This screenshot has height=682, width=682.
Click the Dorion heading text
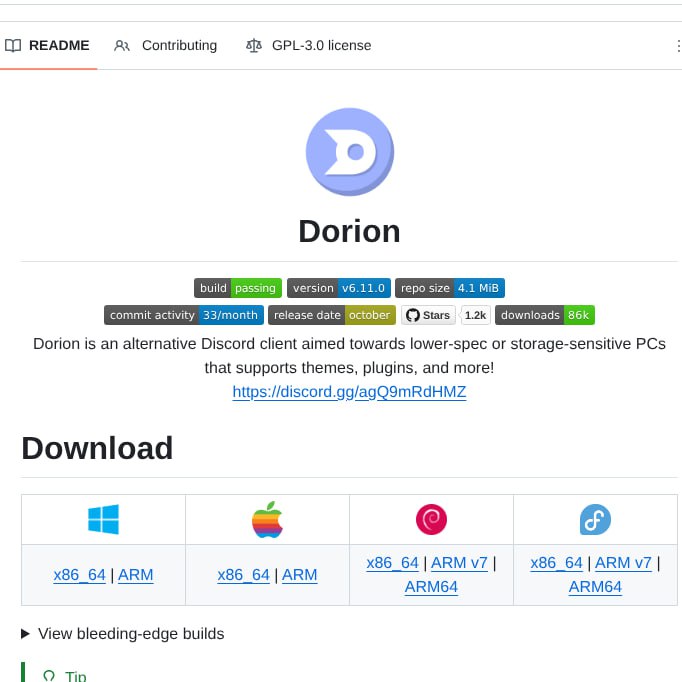coord(349,231)
